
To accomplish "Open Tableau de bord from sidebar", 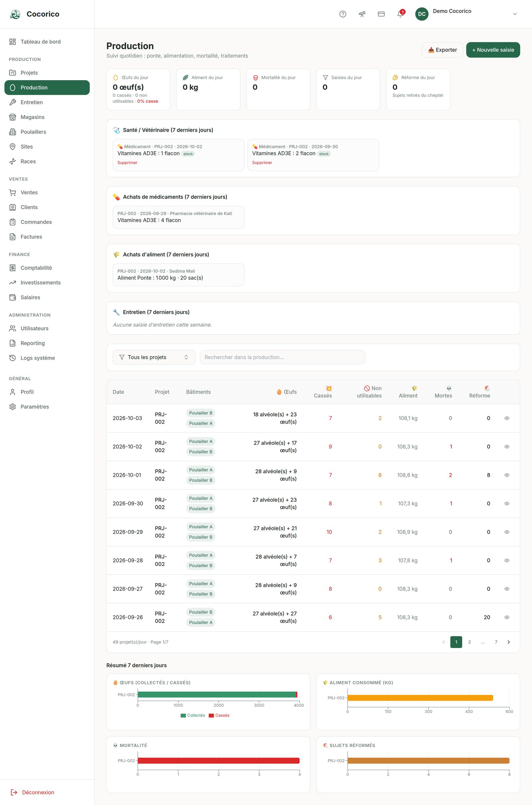I will pos(47,42).
